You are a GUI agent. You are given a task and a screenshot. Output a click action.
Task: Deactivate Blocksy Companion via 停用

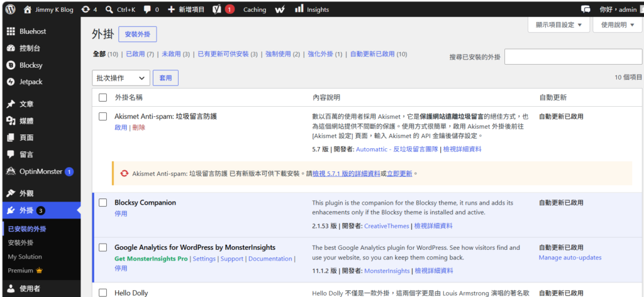click(121, 213)
